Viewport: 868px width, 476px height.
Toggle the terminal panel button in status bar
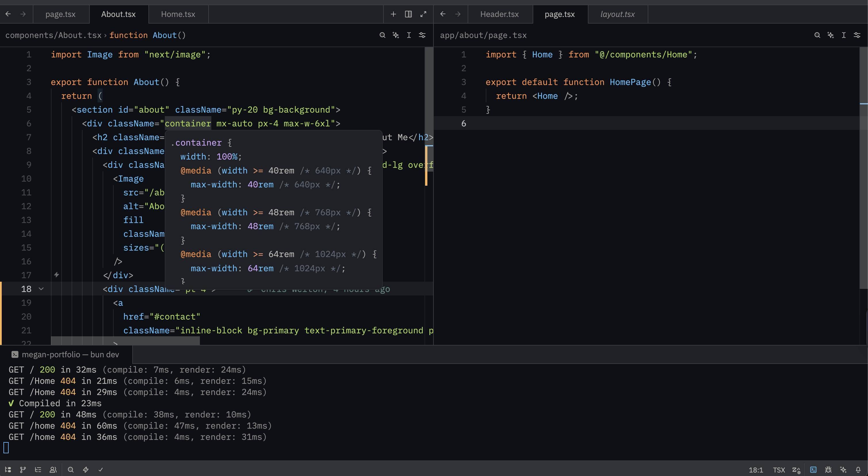[x=813, y=470]
